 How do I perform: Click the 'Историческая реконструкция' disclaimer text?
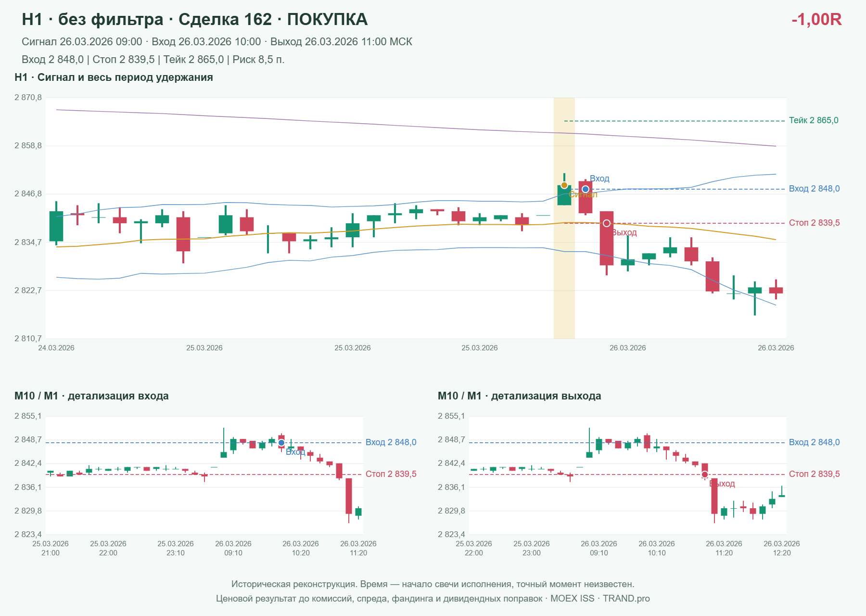433,584
